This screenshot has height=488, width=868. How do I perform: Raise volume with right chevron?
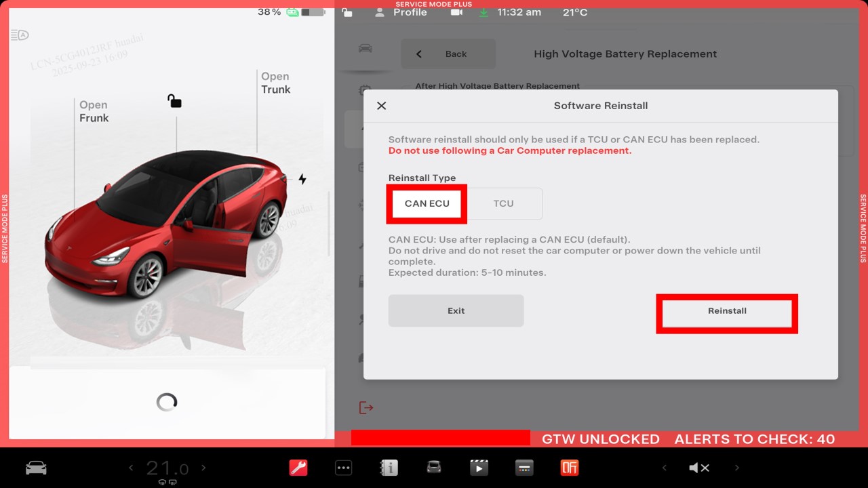[x=736, y=468]
